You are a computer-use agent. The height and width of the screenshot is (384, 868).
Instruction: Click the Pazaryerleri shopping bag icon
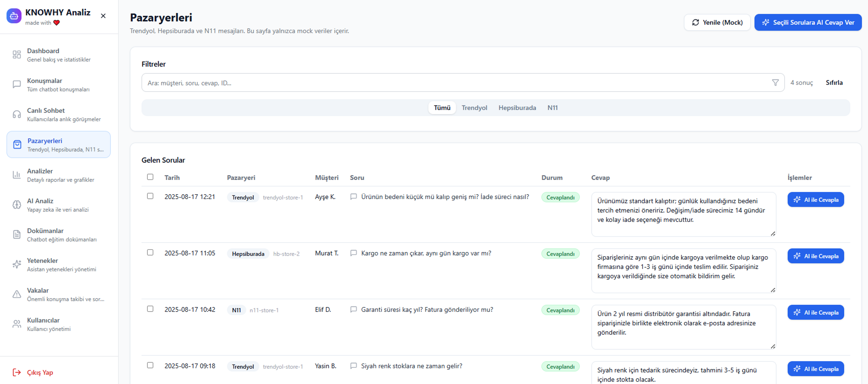click(17, 144)
